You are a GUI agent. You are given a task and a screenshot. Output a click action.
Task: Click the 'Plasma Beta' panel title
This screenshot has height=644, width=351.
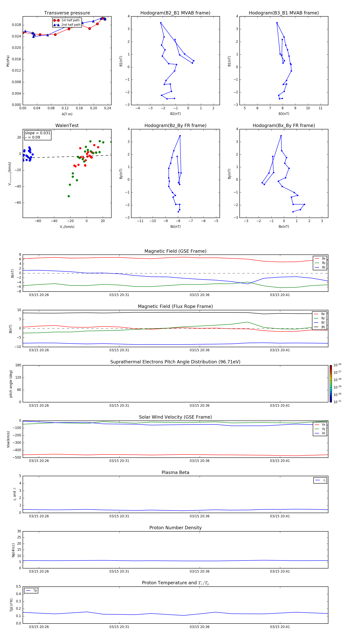point(175,472)
